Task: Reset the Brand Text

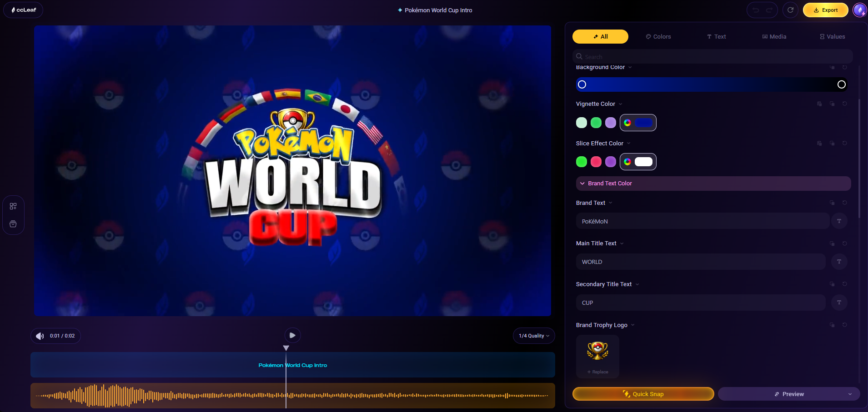Action: tap(844, 203)
